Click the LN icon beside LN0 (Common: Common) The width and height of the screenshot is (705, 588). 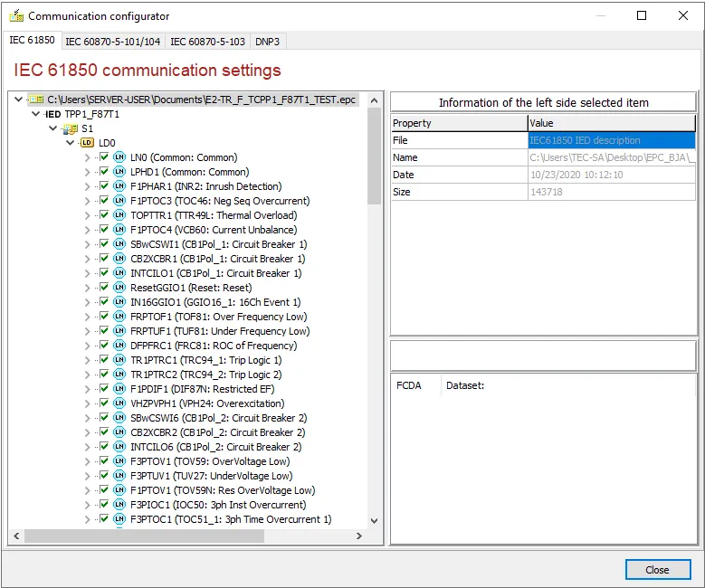(x=119, y=157)
